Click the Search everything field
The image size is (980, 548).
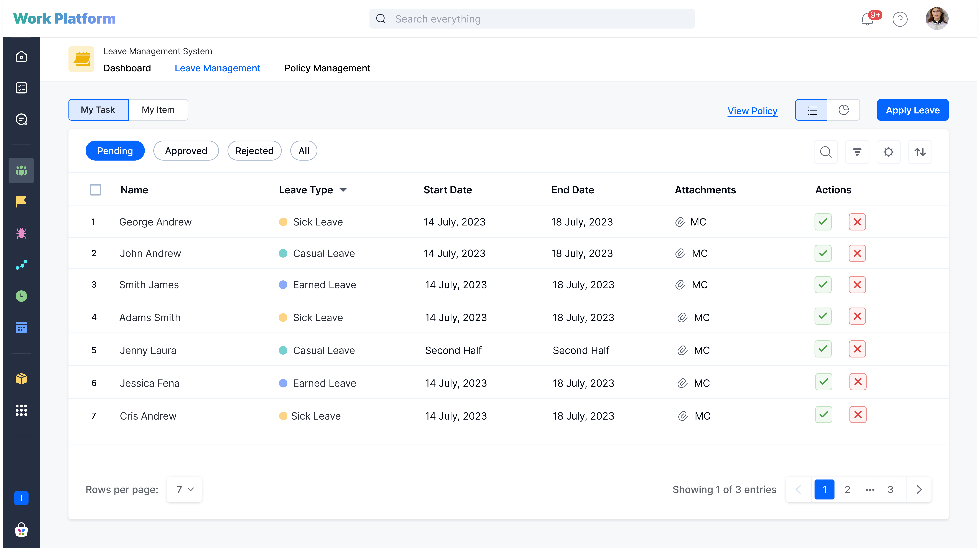click(532, 19)
